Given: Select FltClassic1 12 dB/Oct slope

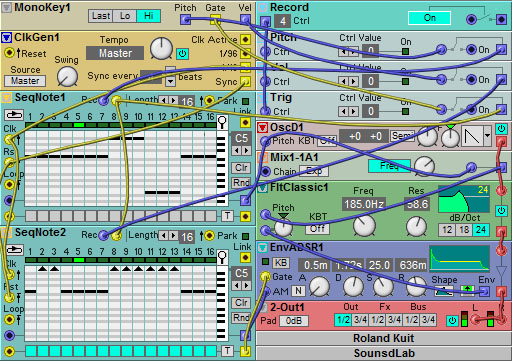Looking at the screenshot, I should (447, 229).
